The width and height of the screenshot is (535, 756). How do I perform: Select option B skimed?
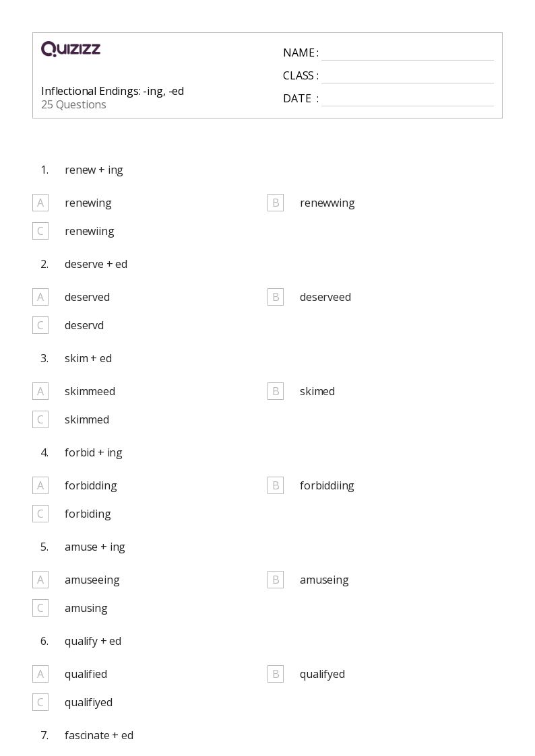tap(276, 391)
